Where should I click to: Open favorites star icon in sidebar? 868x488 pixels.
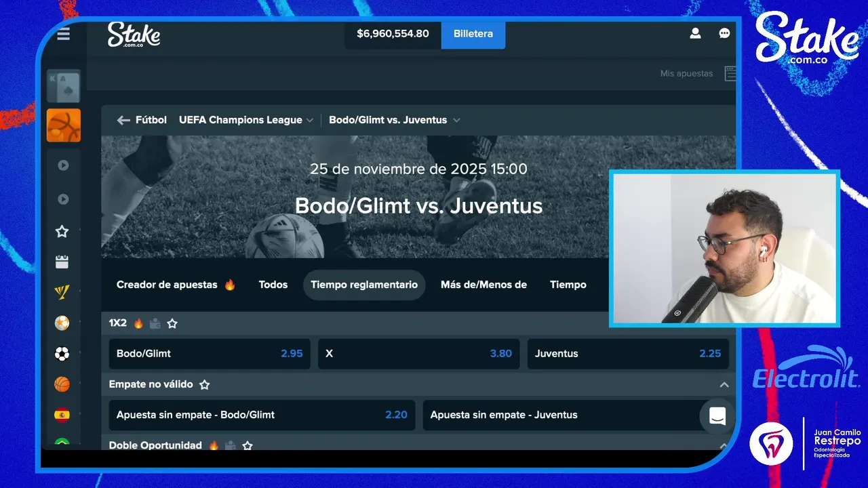[x=62, y=232]
